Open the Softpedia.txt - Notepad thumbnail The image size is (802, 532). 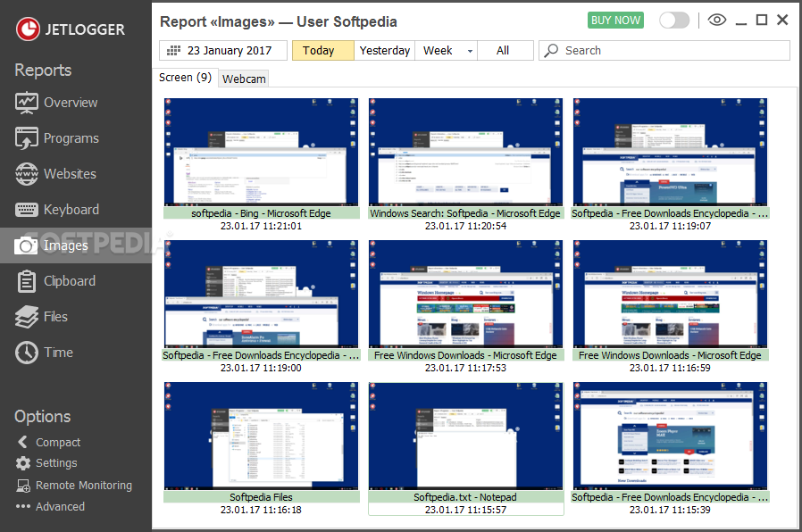465,436
